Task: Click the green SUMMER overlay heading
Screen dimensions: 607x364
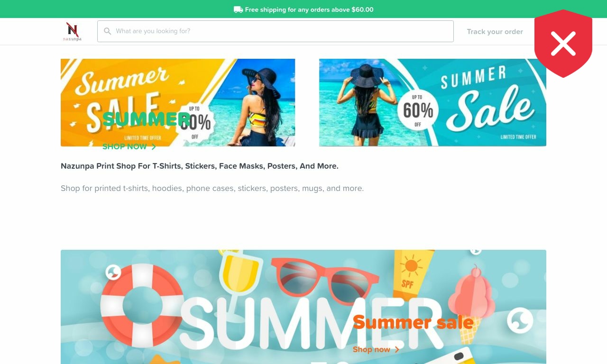Action: [147, 119]
